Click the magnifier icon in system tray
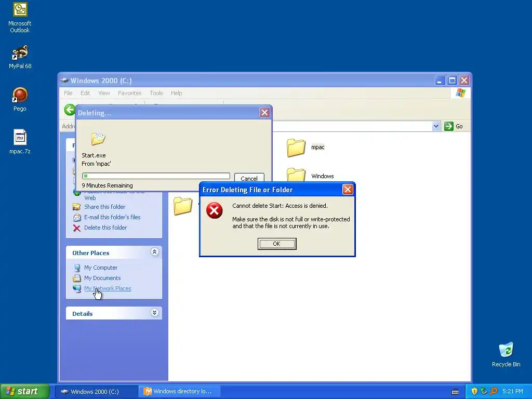The width and height of the screenshot is (532, 399). [x=494, y=392]
